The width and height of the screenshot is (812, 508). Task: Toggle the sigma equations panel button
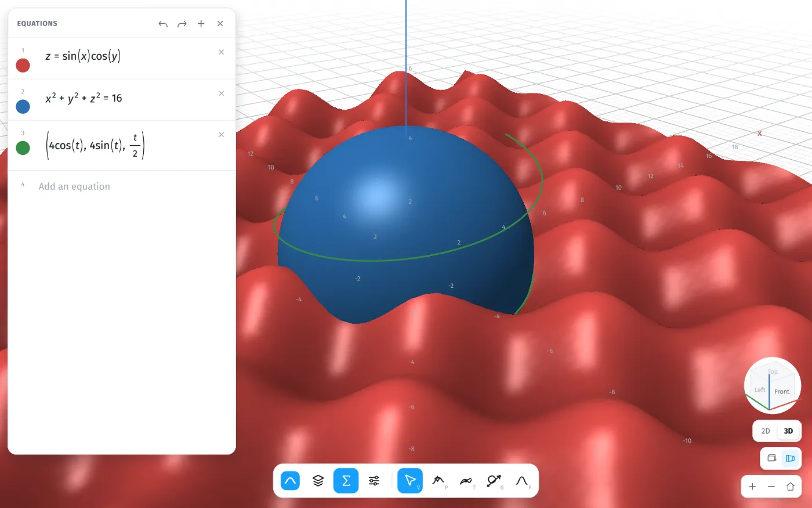pos(346,481)
